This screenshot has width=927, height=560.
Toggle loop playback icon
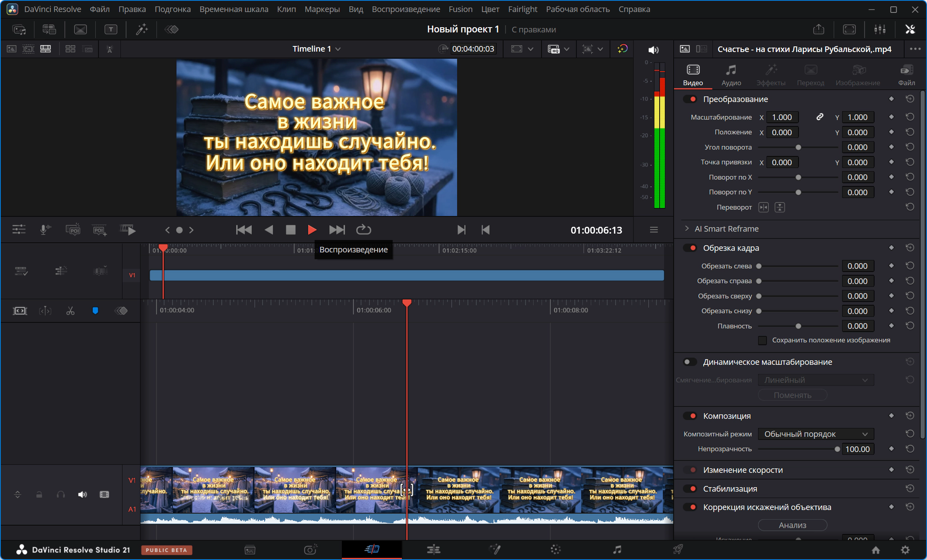(x=363, y=230)
